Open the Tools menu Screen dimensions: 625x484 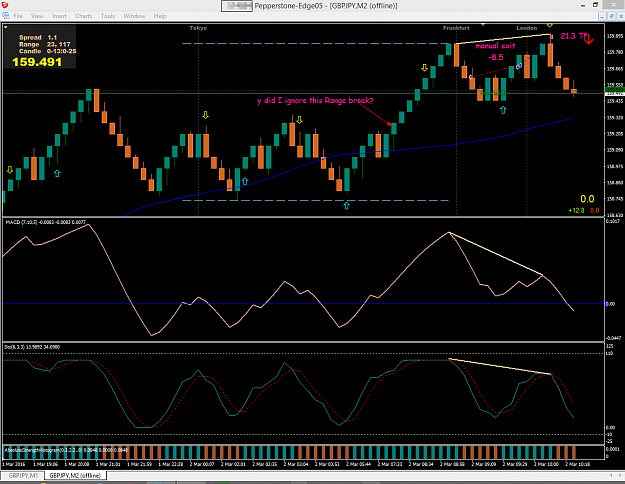108,16
